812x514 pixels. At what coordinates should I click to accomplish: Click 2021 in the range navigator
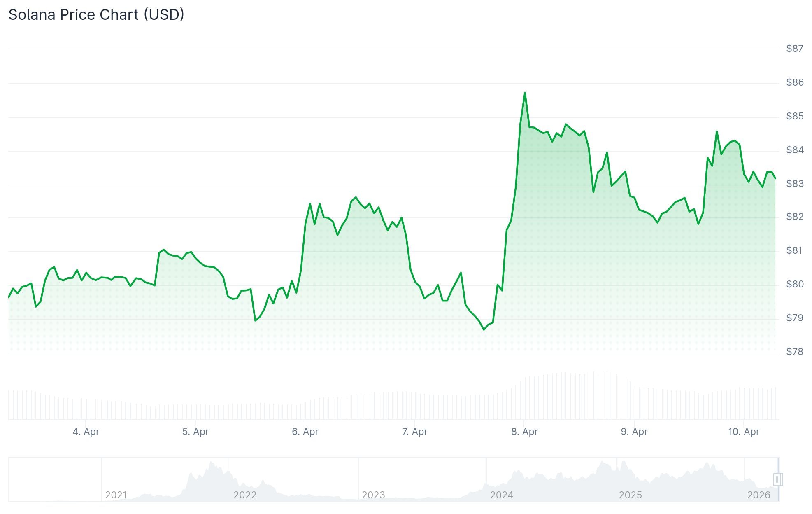tap(116, 495)
